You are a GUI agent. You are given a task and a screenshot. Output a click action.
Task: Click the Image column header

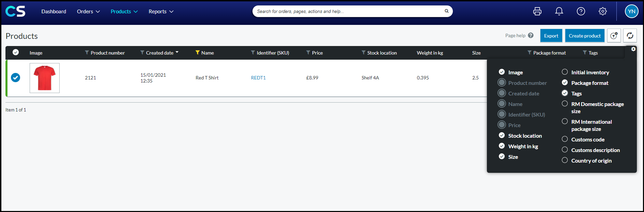36,53
